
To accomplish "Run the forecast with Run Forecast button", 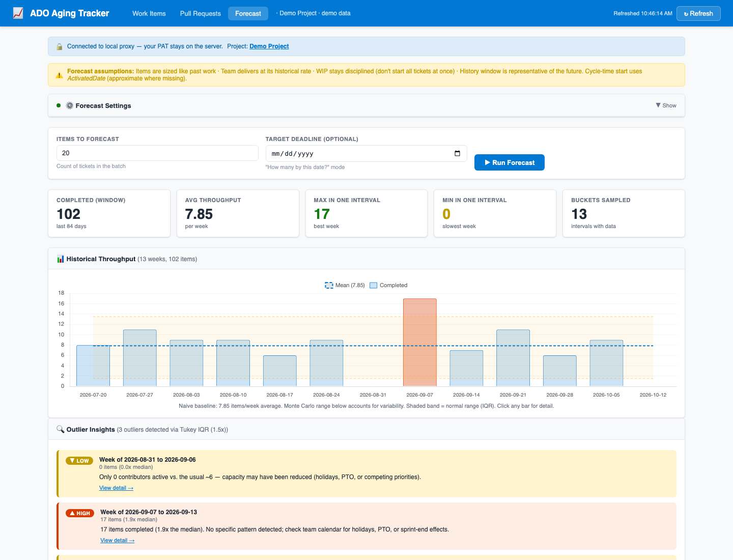I will 510,162.
